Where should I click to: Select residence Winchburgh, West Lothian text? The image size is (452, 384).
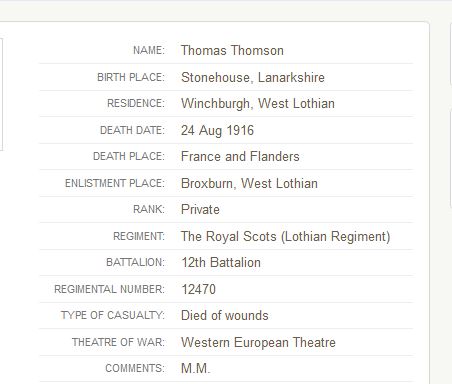click(x=258, y=104)
